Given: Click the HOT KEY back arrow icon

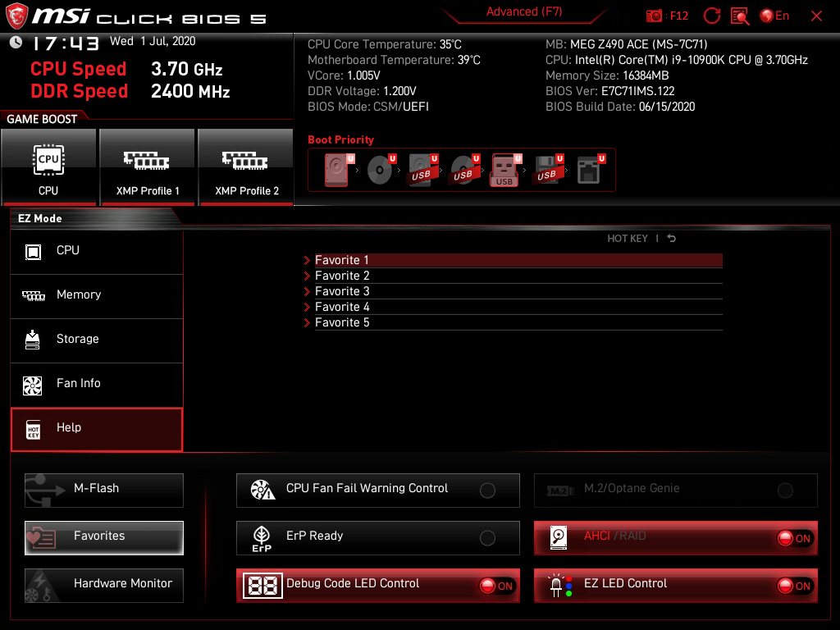Looking at the screenshot, I should pyautogui.click(x=671, y=239).
